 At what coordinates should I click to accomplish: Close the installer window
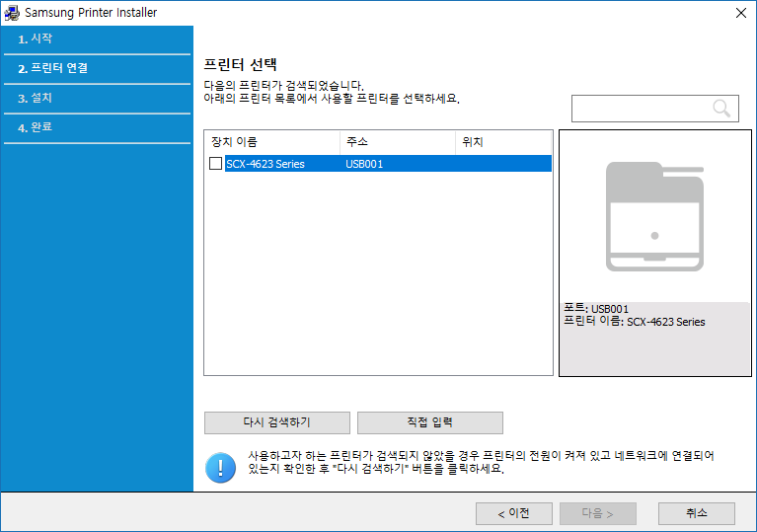tap(741, 13)
